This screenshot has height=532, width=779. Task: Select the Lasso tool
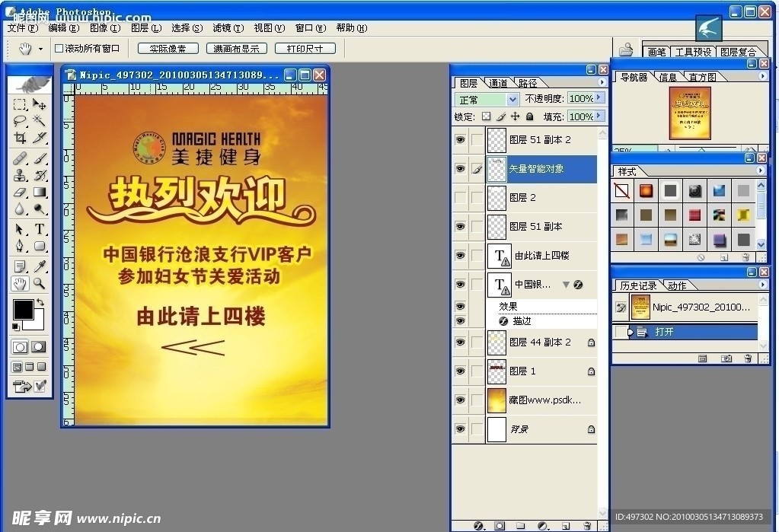(20, 121)
